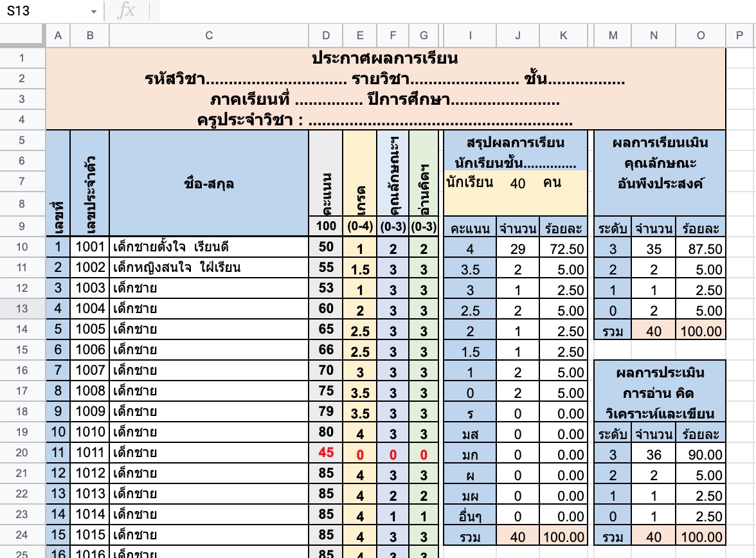756x558 pixels.
Task: Select column C header
Action: tap(209, 35)
